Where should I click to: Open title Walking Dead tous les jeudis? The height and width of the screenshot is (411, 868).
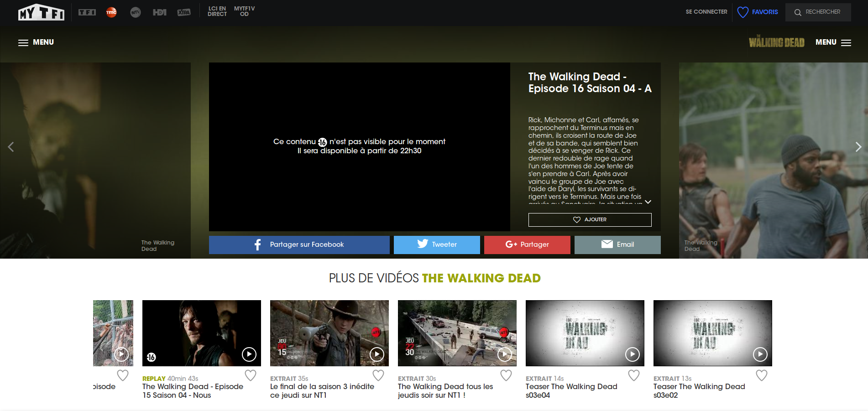tap(445, 391)
